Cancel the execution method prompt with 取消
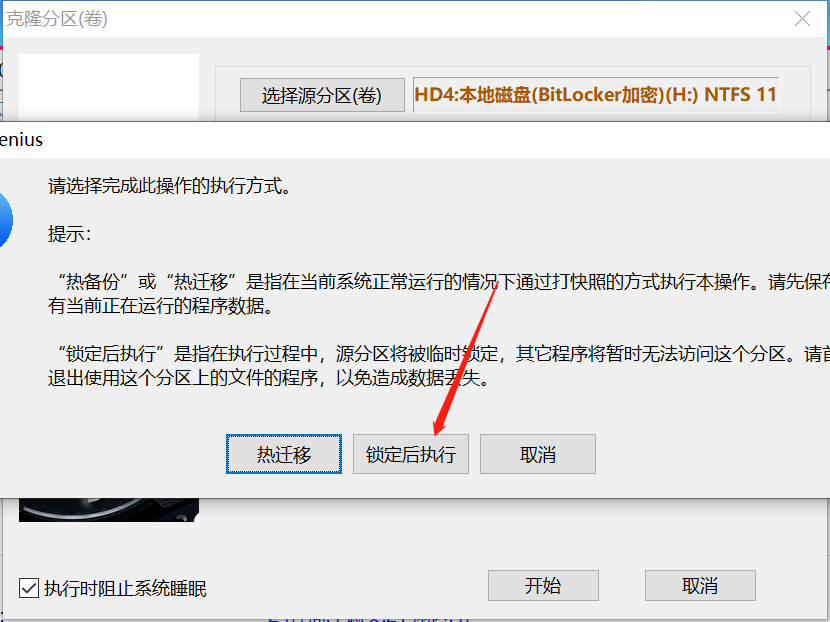Image resolution: width=830 pixels, height=622 pixels. click(x=538, y=454)
